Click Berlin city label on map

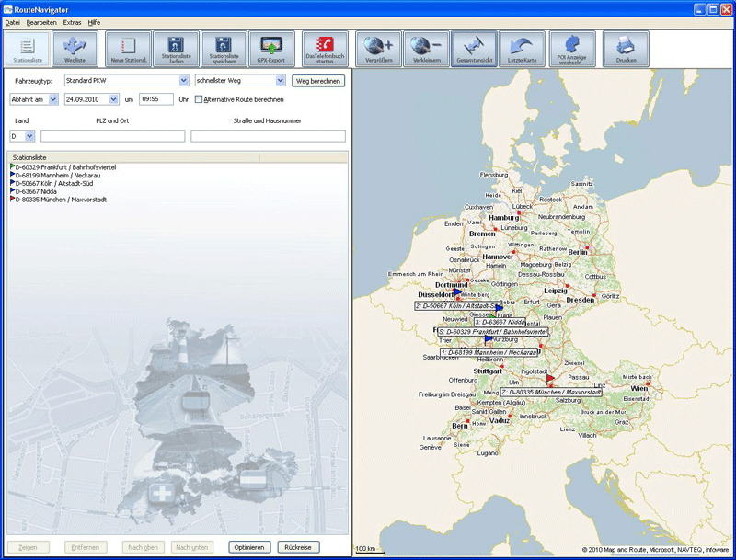tap(578, 252)
